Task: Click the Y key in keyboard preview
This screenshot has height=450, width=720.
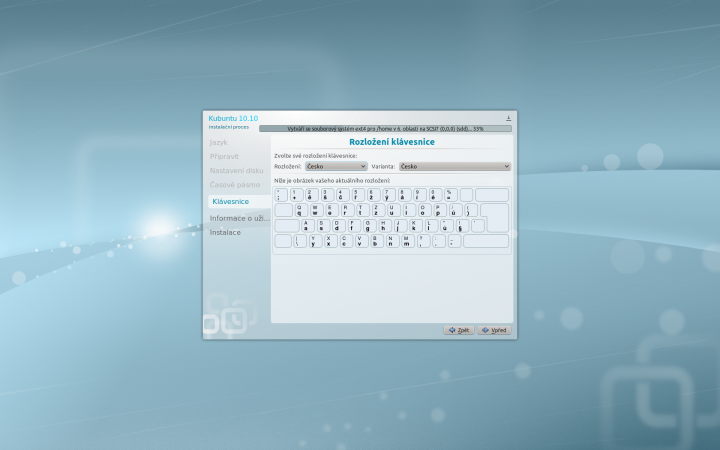Action: [x=315, y=241]
